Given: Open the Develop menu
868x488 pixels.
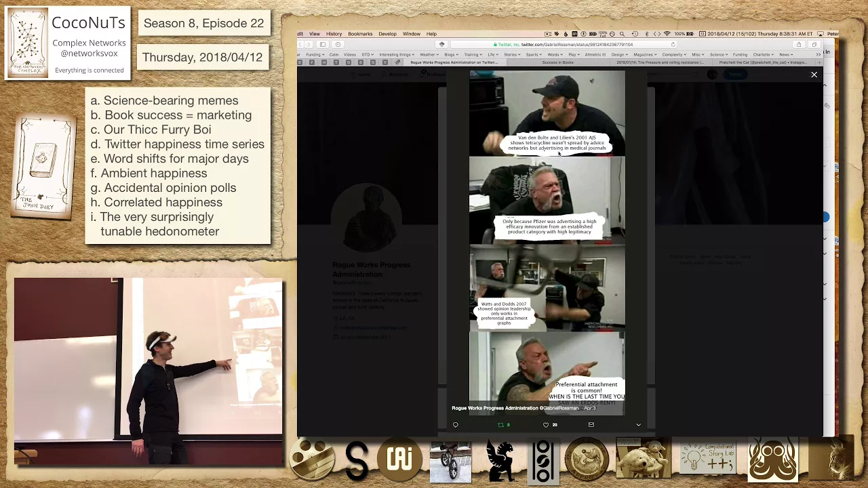Looking at the screenshot, I should 388,34.
